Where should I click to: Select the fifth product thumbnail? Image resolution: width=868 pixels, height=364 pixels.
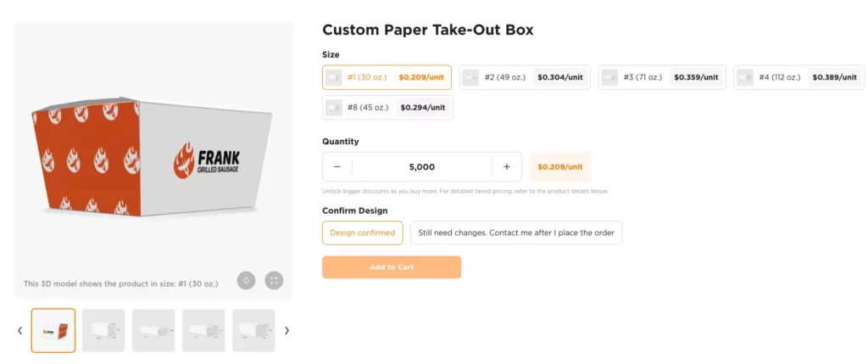(x=253, y=330)
